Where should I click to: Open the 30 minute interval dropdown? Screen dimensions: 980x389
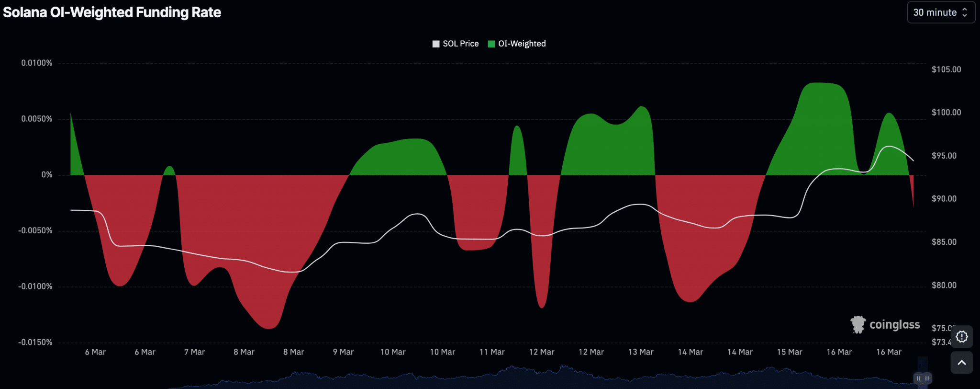941,12
